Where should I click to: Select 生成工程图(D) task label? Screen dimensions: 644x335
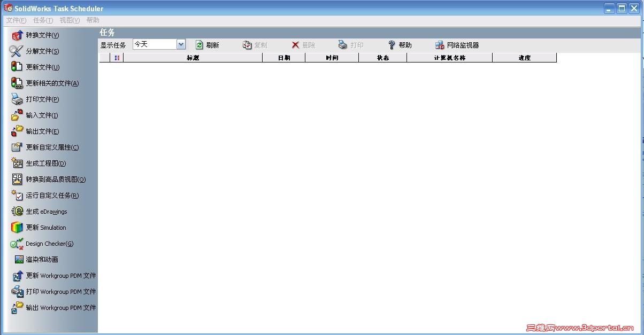(46, 163)
